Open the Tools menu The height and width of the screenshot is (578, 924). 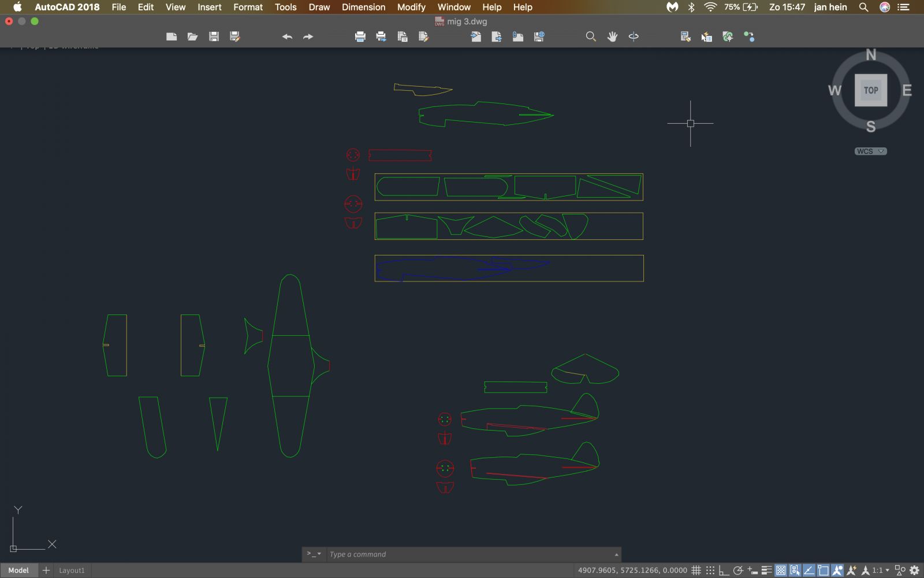pyautogui.click(x=285, y=7)
